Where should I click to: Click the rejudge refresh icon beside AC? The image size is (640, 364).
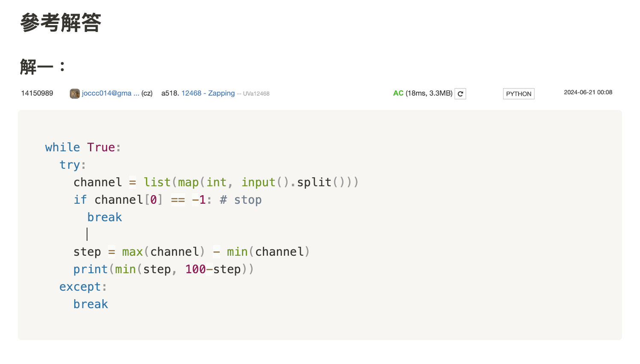coord(460,94)
